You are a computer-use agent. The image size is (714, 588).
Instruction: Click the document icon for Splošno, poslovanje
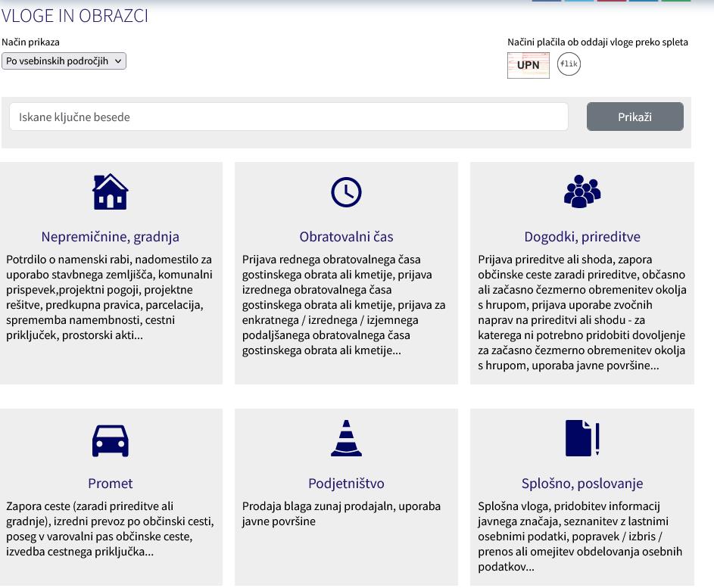click(581, 438)
